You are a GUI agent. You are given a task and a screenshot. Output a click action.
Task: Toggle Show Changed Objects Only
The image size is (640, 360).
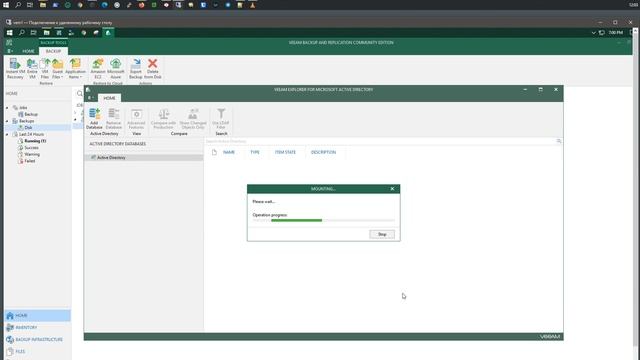[193, 119]
